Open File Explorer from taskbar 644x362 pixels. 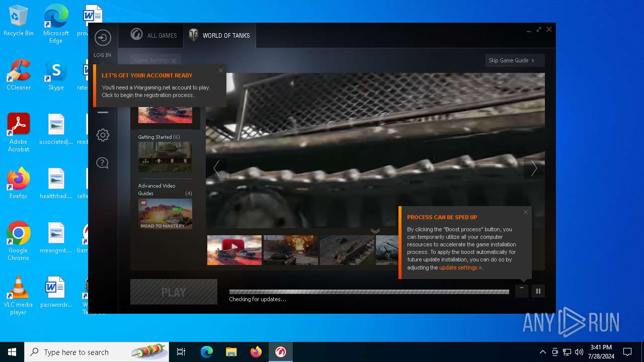231,352
